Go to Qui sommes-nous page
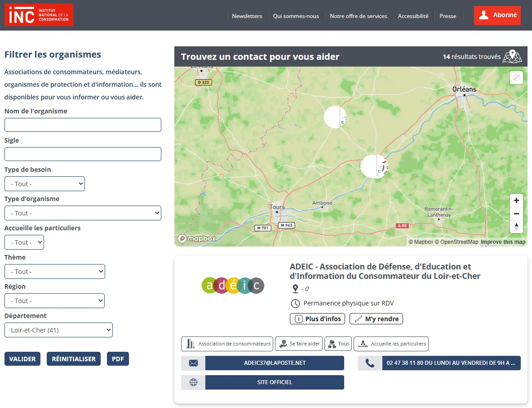The height and width of the screenshot is (408, 532). point(296,16)
